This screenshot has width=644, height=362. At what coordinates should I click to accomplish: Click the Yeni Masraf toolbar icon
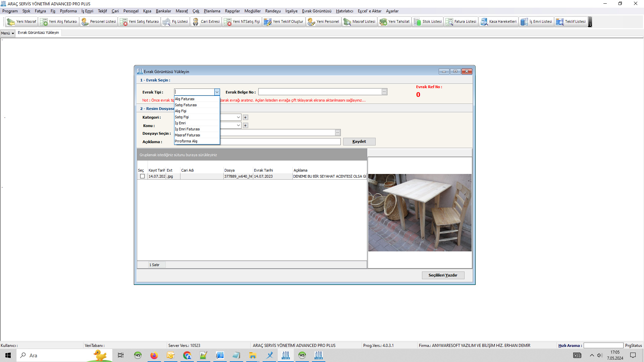22,21
